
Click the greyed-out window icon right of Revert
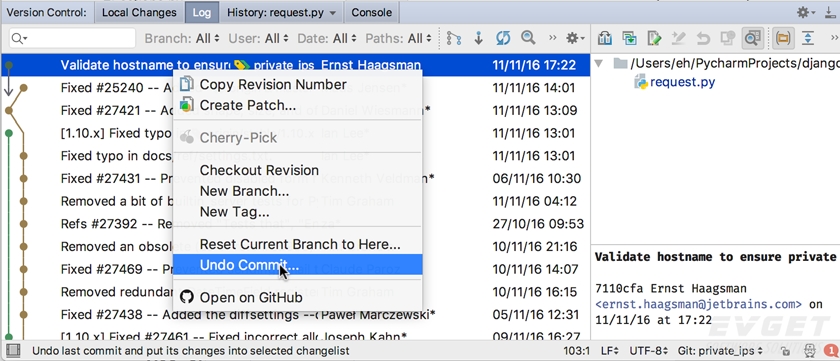728,38
